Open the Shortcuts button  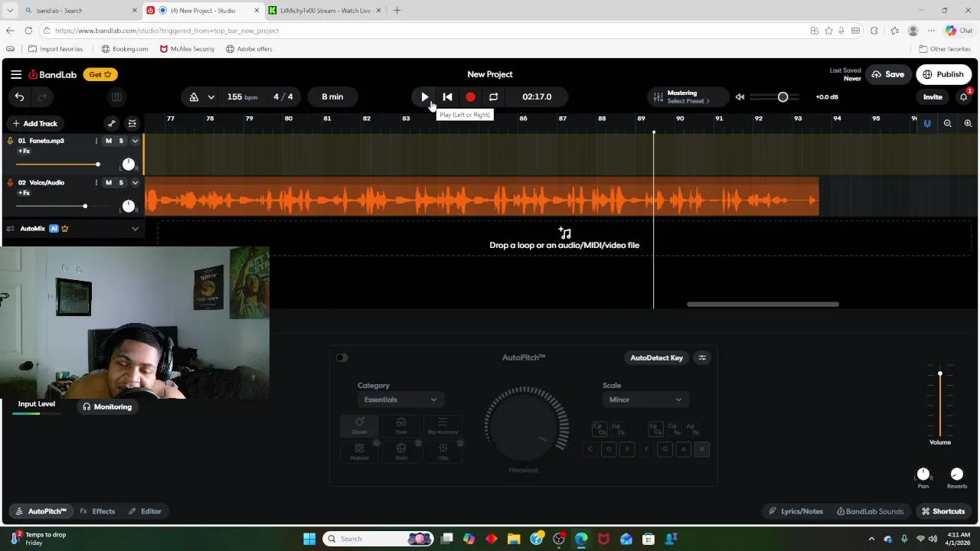pyautogui.click(x=943, y=511)
